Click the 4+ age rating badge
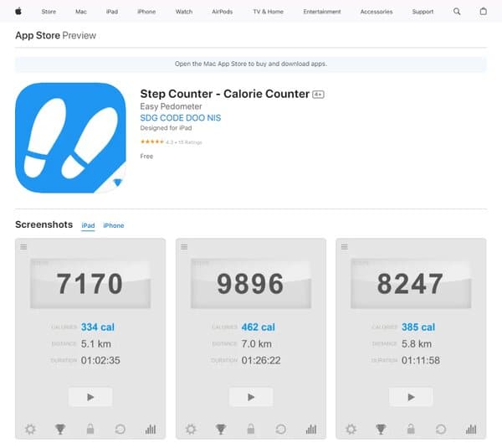Viewport: 502px width, 448px height. point(318,95)
